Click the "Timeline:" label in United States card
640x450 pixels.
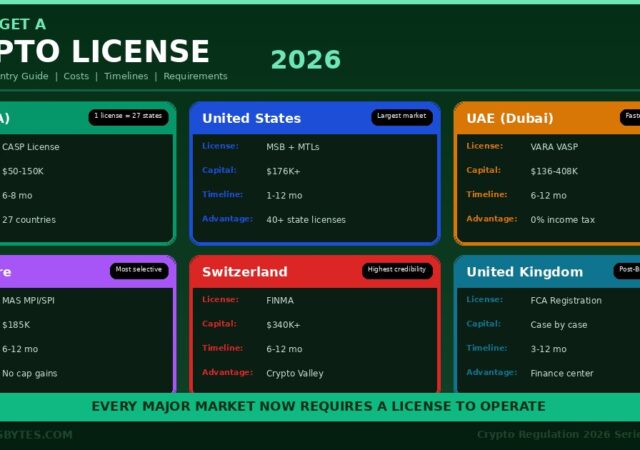[222, 194]
